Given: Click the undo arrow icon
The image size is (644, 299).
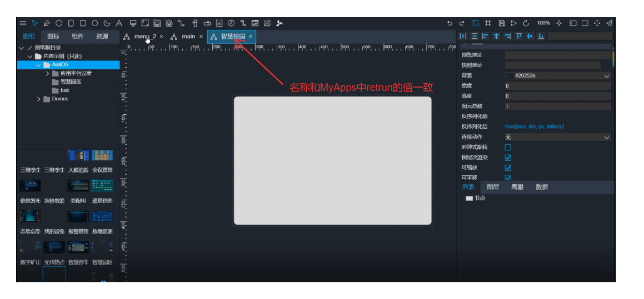Looking at the screenshot, I should [450, 23].
